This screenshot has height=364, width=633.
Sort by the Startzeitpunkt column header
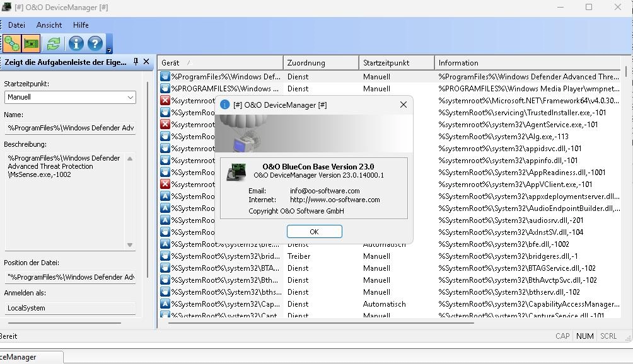pyautogui.click(x=397, y=63)
